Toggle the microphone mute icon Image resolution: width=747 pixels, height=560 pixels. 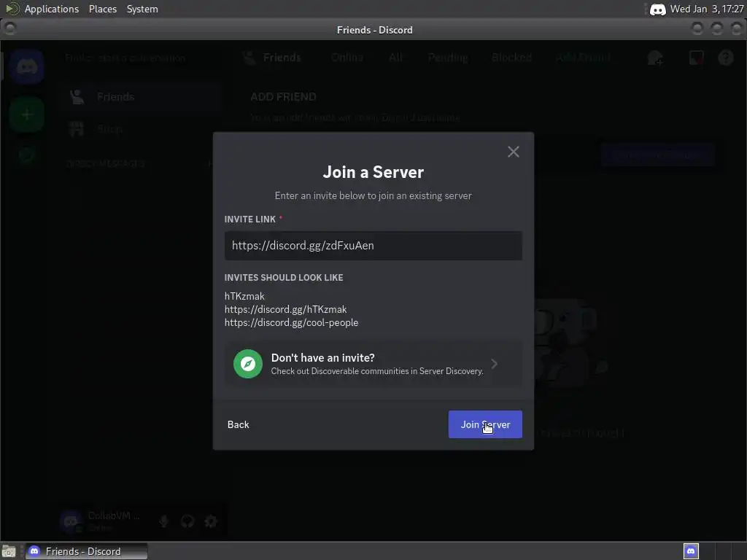point(164,521)
